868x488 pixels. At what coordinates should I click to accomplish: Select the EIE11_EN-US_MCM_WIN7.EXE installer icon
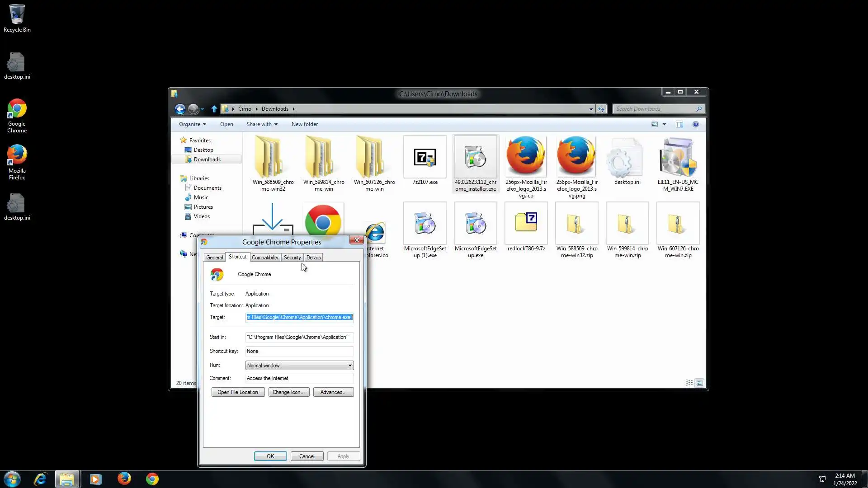pos(678,158)
